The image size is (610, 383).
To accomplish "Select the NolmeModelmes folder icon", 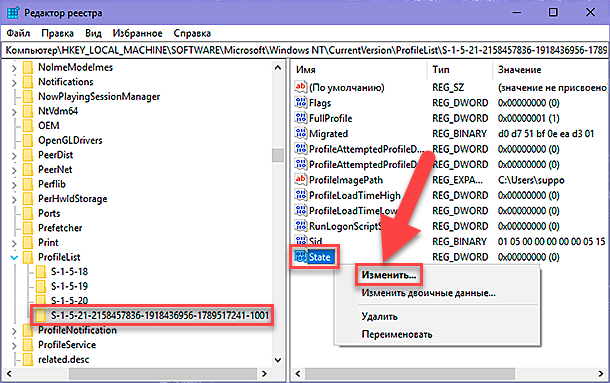I will pos(28,67).
